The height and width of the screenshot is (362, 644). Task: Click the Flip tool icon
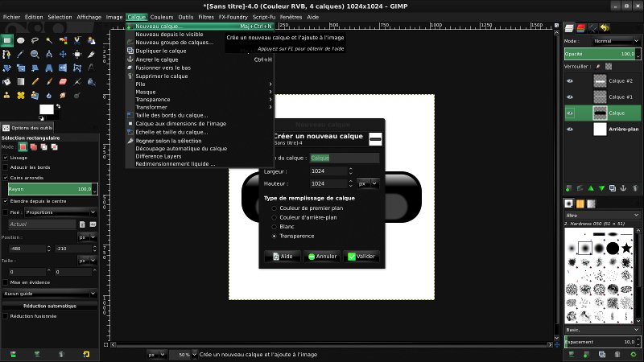[x=63, y=68]
